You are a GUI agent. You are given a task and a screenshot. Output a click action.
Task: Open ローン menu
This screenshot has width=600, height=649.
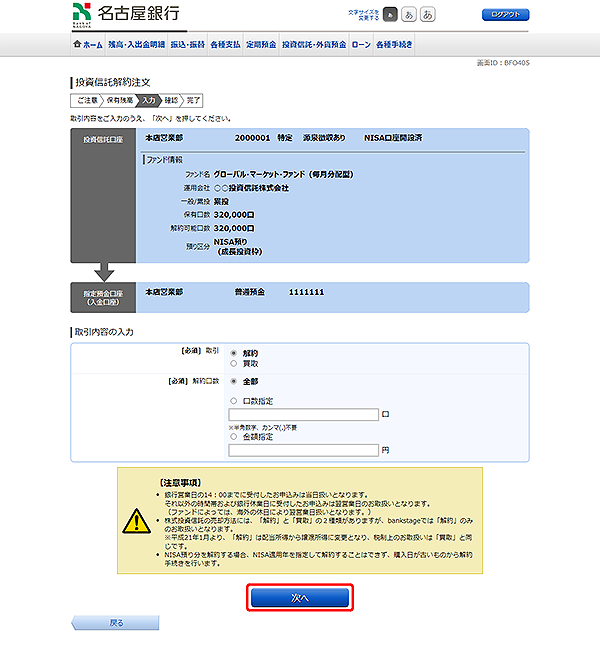pyautogui.click(x=361, y=44)
